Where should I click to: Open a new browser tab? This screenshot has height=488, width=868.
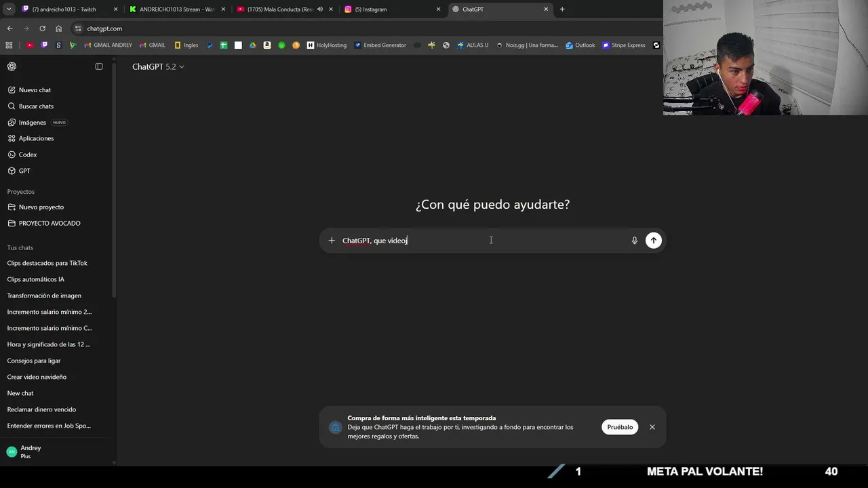click(562, 9)
